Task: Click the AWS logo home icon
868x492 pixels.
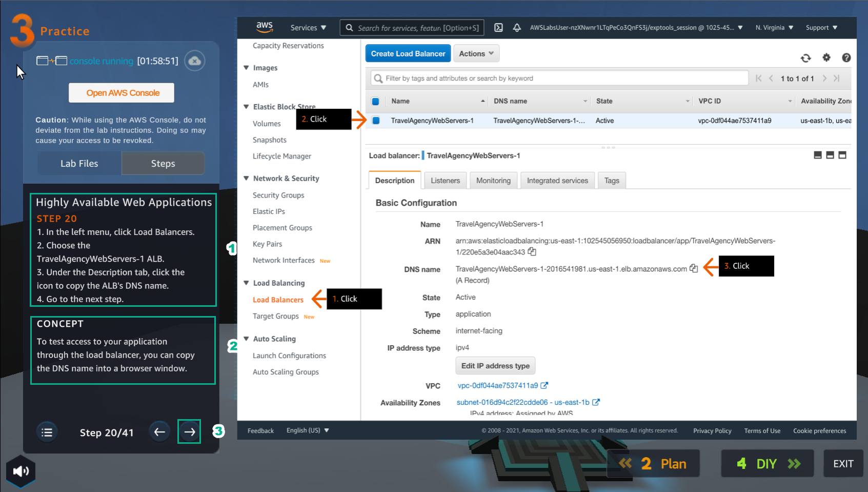Action: [265, 27]
